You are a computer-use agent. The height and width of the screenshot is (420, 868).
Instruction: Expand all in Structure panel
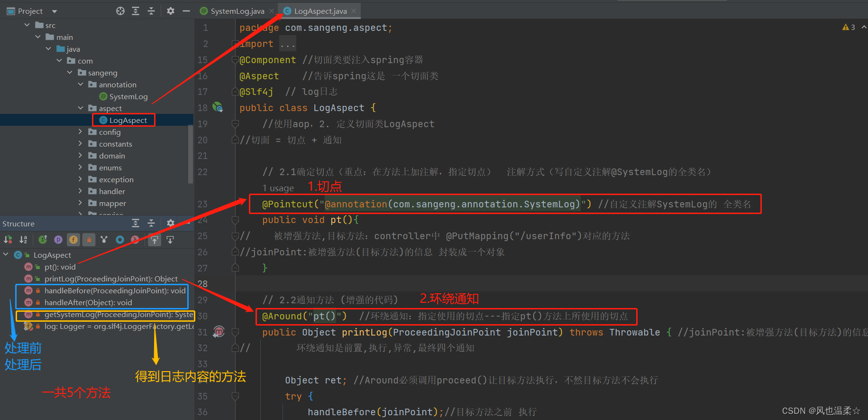coord(136,223)
